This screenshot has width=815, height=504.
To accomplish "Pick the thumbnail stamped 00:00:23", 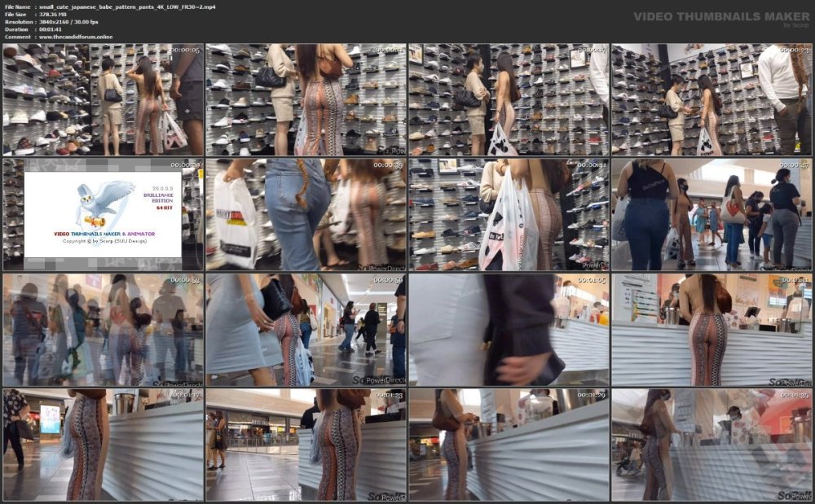I will coord(711,99).
